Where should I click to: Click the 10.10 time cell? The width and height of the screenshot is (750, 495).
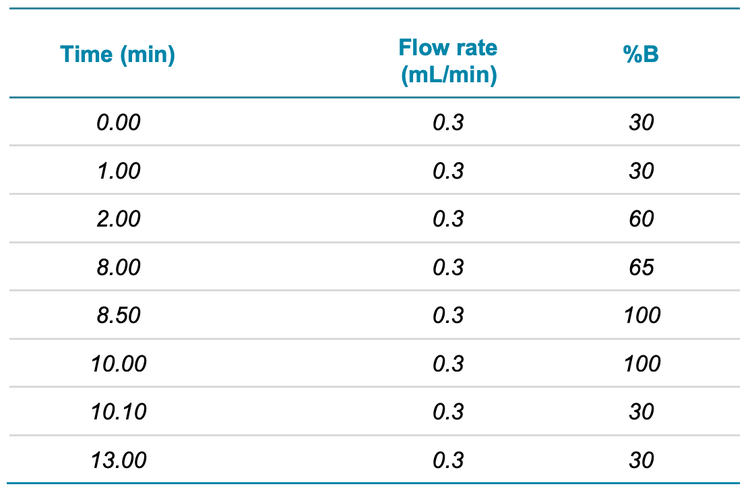coord(118,412)
